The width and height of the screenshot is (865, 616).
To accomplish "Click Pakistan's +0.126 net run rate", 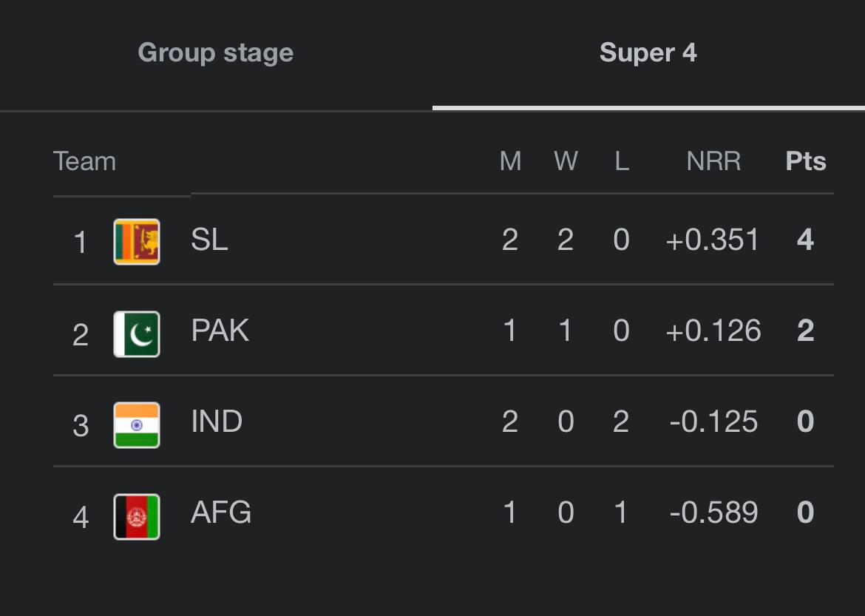I will (713, 331).
